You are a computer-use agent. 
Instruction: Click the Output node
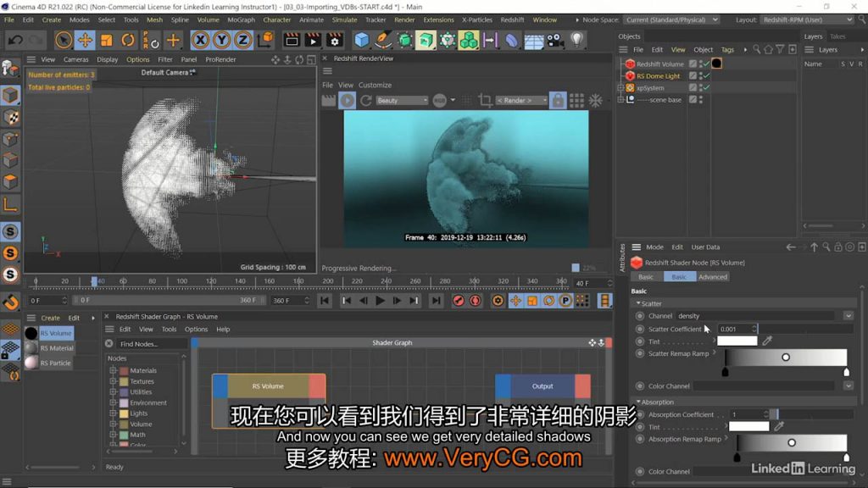[x=542, y=386]
